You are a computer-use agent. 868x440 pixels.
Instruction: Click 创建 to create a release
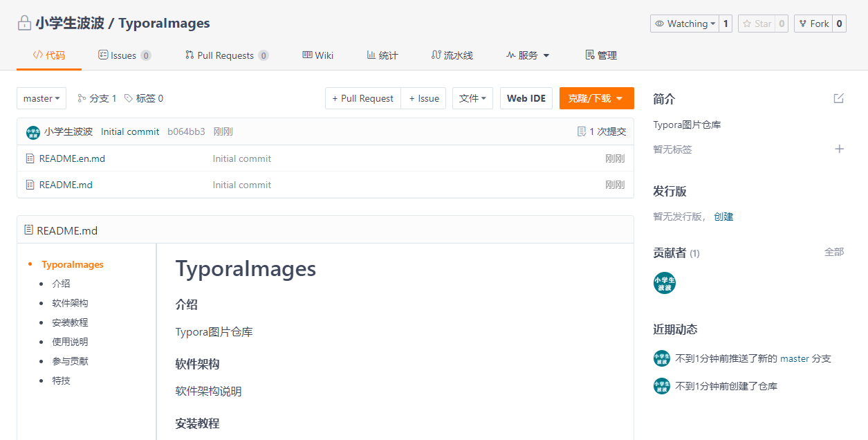pyautogui.click(x=723, y=217)
